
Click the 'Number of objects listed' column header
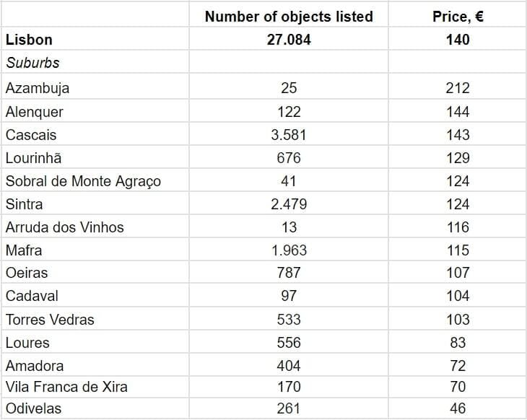coord(289,16)
